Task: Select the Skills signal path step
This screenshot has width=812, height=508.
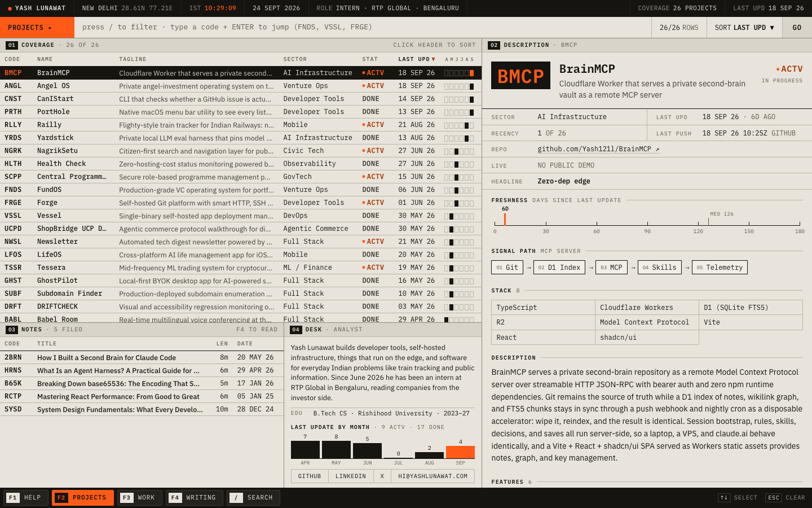Action: point(660,268)
